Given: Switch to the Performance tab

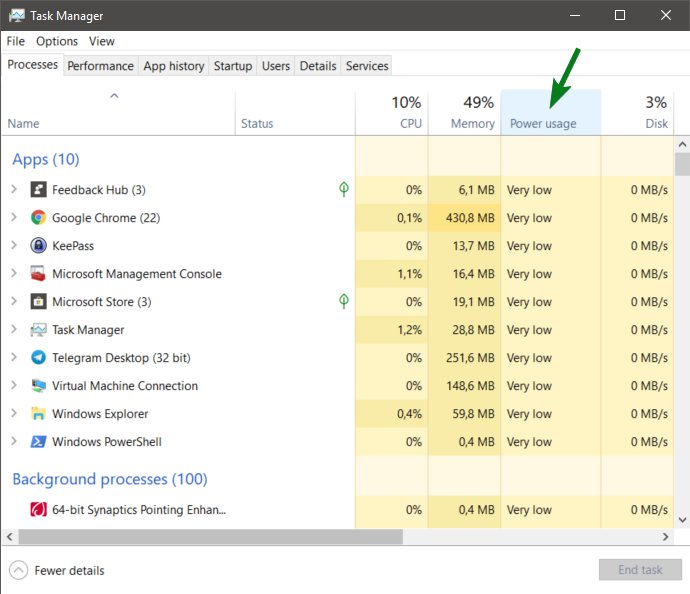Looking at the screenshot, I should click(100, 66).
